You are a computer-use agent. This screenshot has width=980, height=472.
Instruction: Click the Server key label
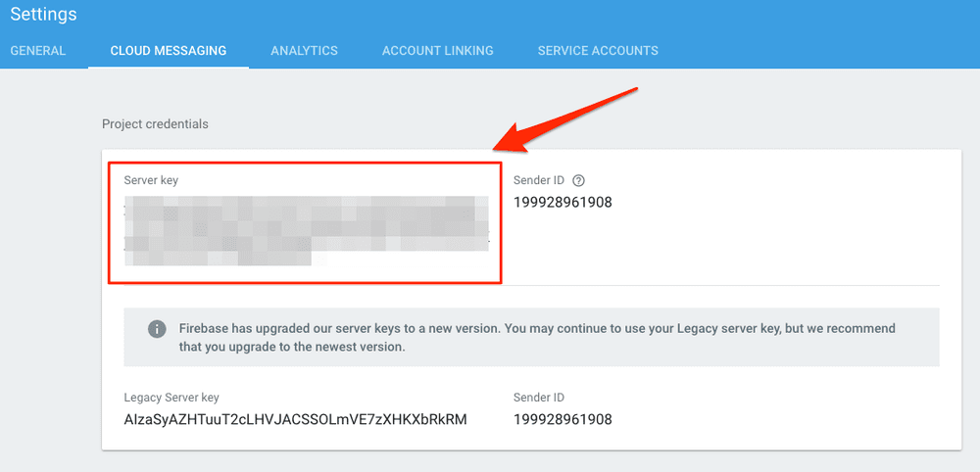coord(151,180)
